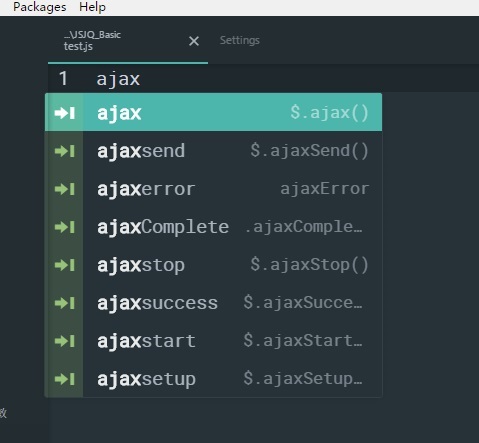
Task: Click the $.ajax() description label
Action: [329, 113]
